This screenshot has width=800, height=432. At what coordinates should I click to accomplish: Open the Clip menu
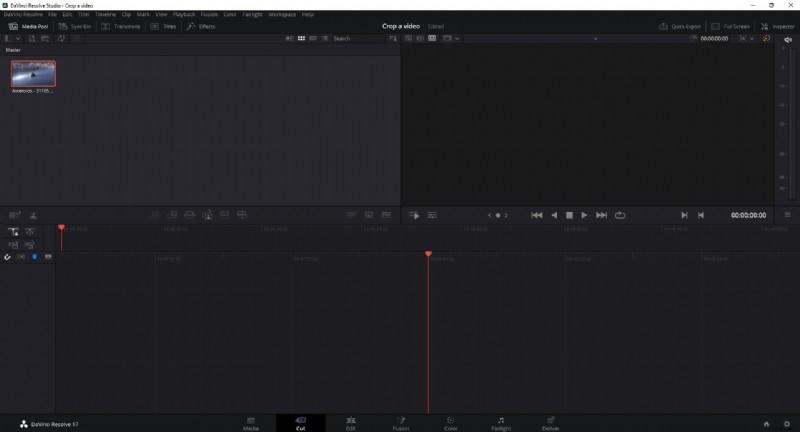127,14
